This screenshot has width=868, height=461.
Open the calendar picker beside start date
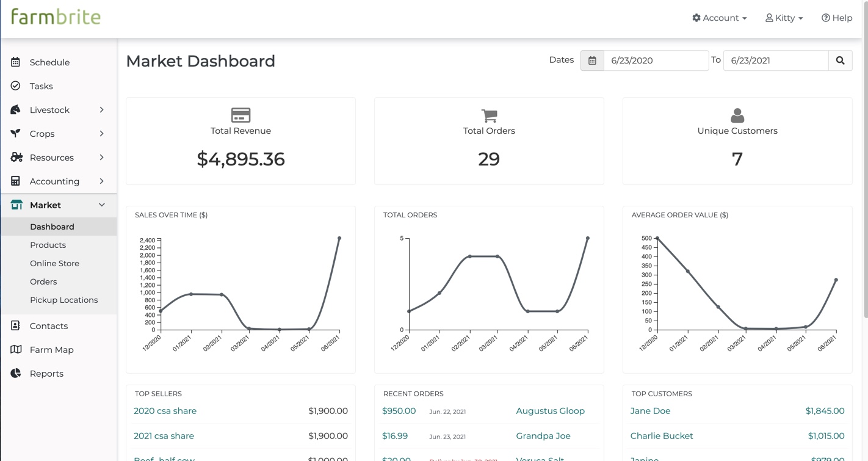(592, 60)
